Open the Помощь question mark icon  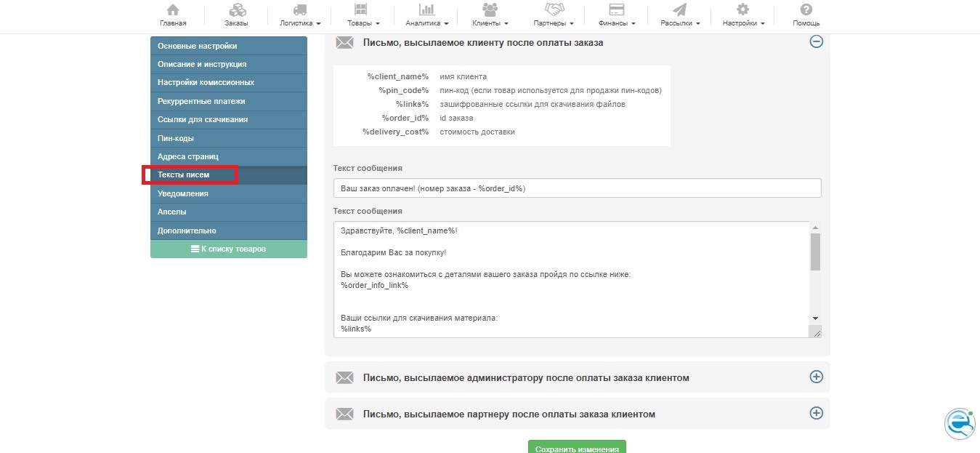click(x=806, y=10)
